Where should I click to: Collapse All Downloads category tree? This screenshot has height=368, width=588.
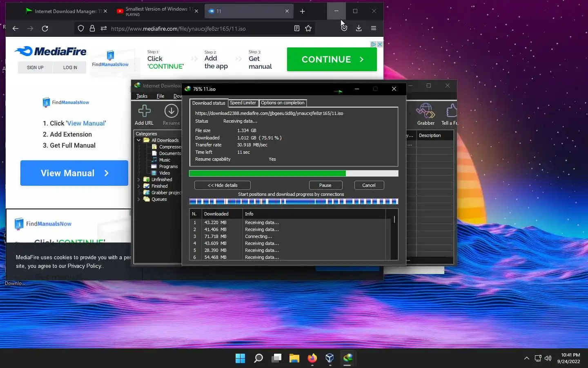pos(139,140)
